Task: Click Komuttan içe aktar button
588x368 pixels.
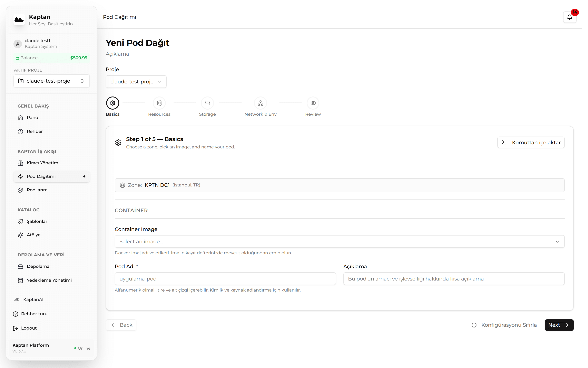Action: tap(531, 142)
